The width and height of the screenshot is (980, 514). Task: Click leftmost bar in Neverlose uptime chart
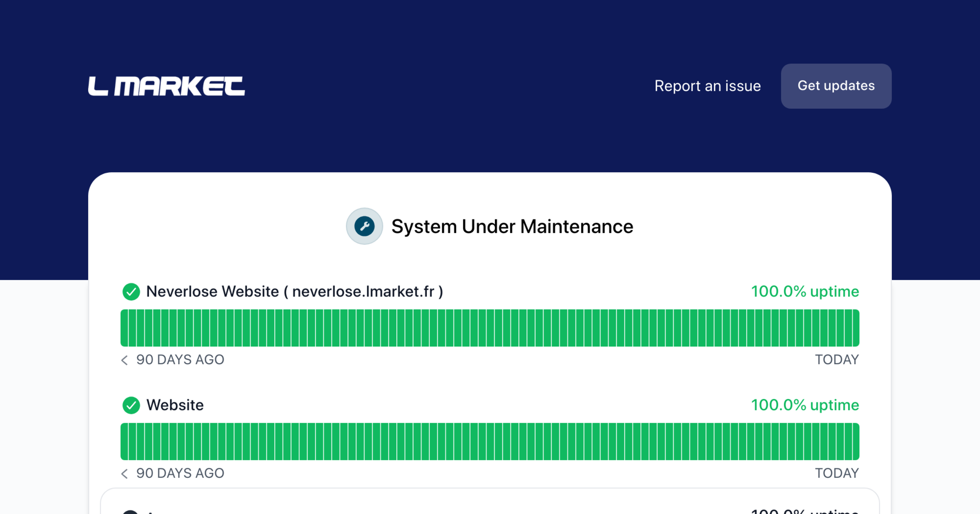[x=124, y=328]
